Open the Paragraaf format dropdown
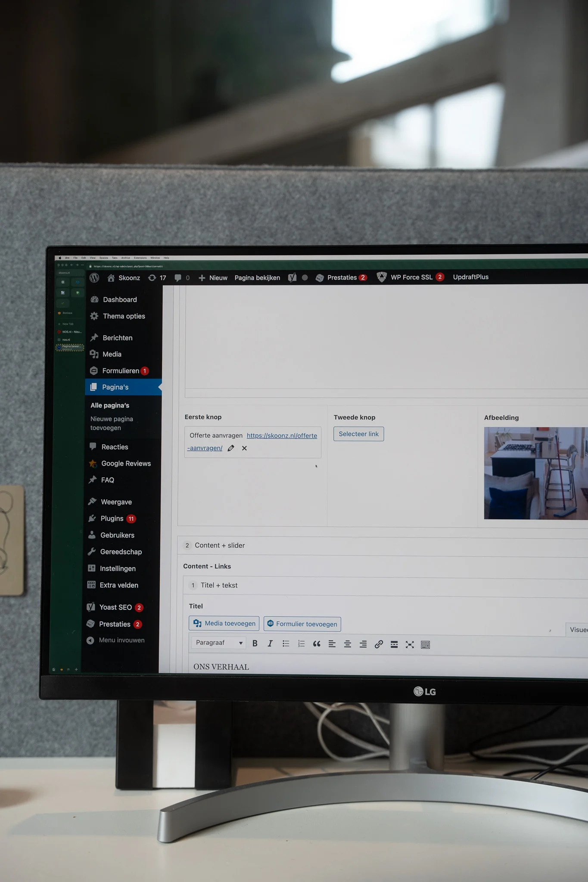588x882 pixels. pos(219,643)
